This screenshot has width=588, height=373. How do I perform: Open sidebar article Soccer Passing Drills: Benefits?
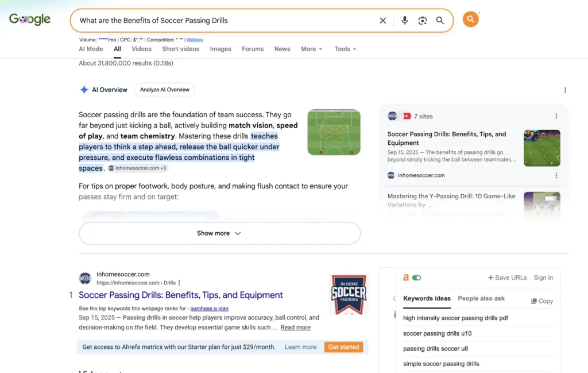(447, 139)
